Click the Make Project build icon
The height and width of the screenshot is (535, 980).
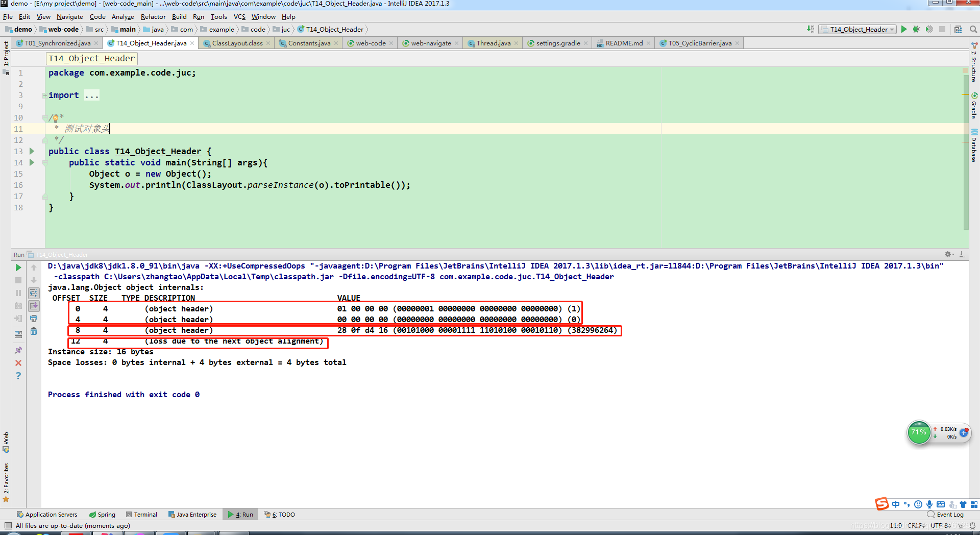811,30
